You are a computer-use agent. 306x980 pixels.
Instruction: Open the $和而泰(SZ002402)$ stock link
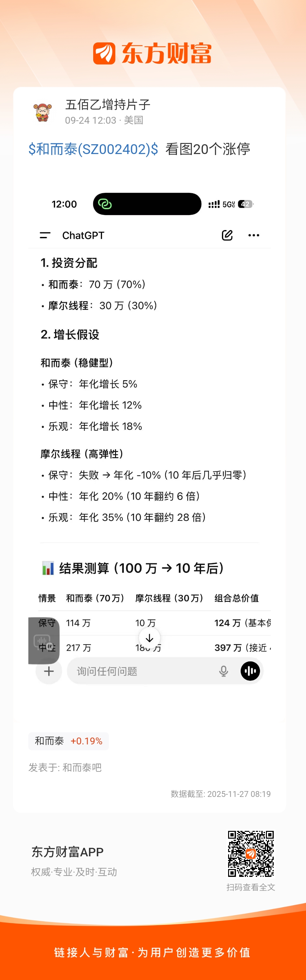[x=93, y=149]
